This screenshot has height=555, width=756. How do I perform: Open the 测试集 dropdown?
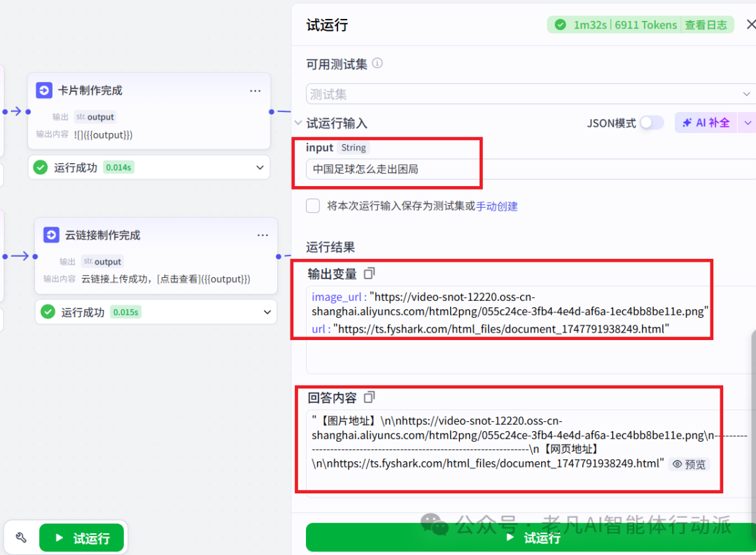coord(531,94)
